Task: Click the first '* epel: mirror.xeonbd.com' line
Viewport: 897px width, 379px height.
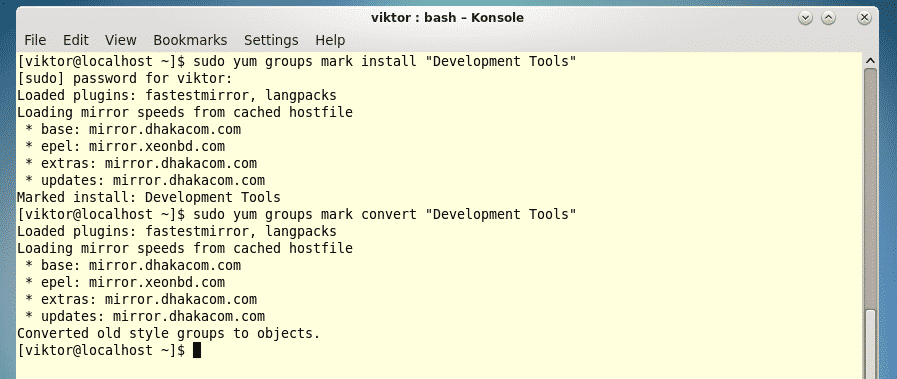Action: 125,146
